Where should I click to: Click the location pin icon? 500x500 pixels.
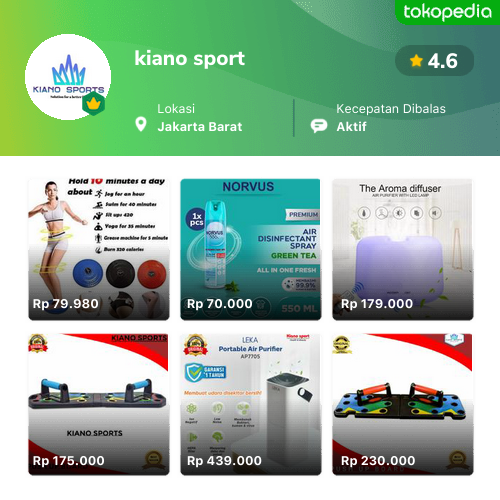141,124
